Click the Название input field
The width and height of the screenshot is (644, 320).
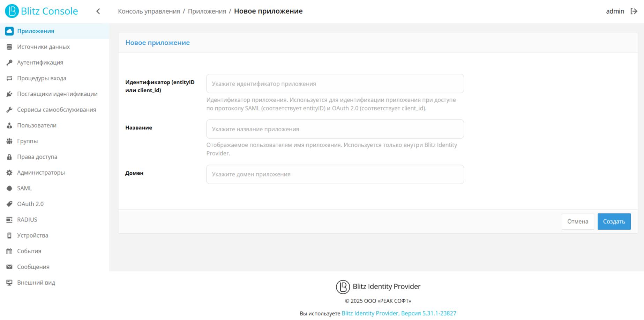(335, 129)
